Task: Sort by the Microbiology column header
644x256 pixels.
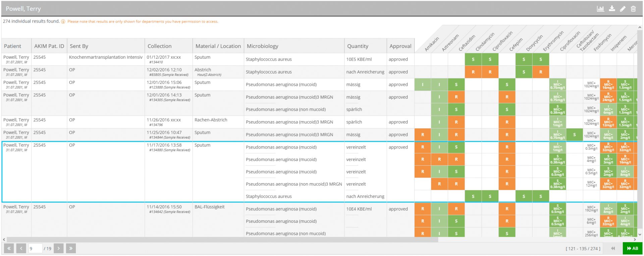Action: tap(262, 46)
